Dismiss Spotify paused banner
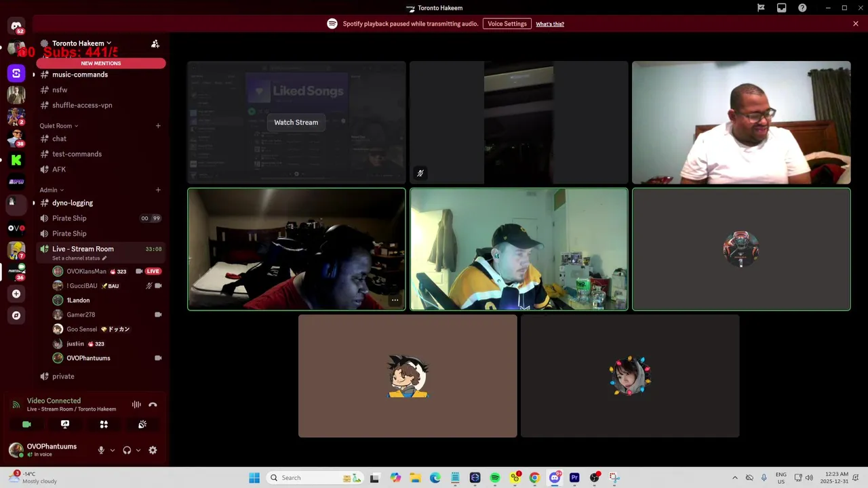This screenshot has height=488, width=868. 856,24
